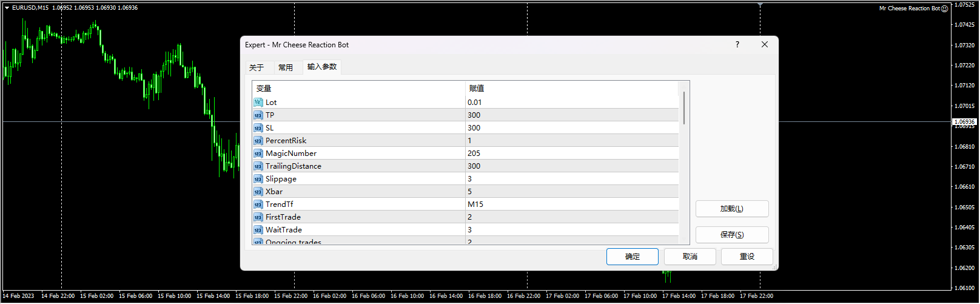This screenshot has width=980, height=304.
Task: Select the WaitTrade value 3 cell
Action: point(572,230)
